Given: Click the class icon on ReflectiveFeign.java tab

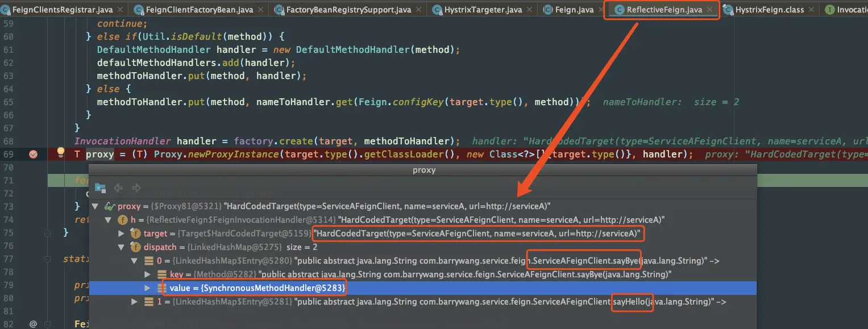Looking at the screenshot, I should point(618,10).
